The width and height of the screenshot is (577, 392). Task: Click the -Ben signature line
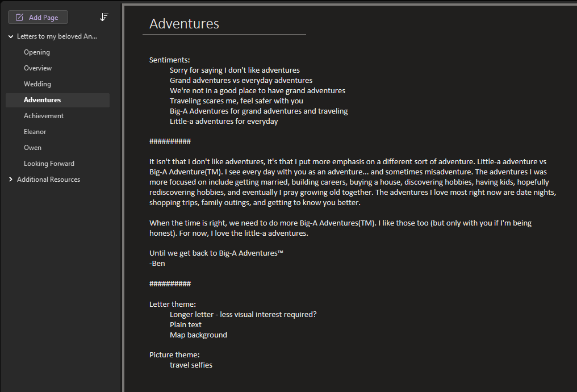[x=157, y=263]
